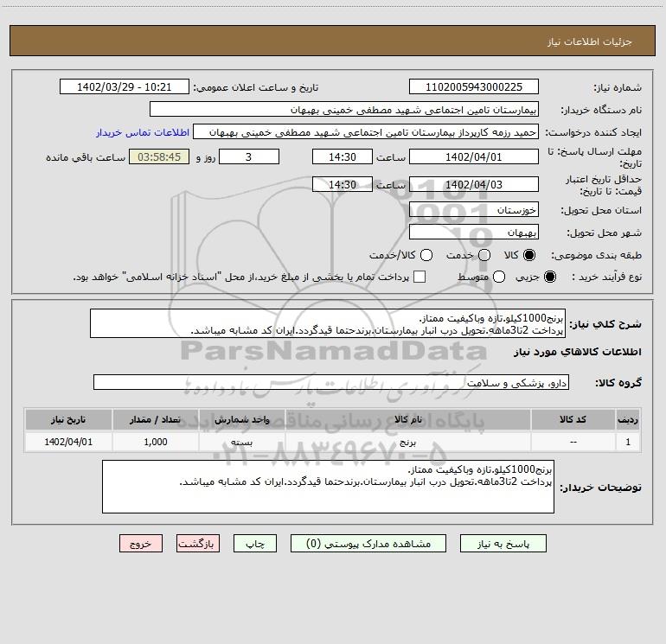Click the 1,000 quantity cell
This screenshot has height=644, width=666.
(156, 442)
